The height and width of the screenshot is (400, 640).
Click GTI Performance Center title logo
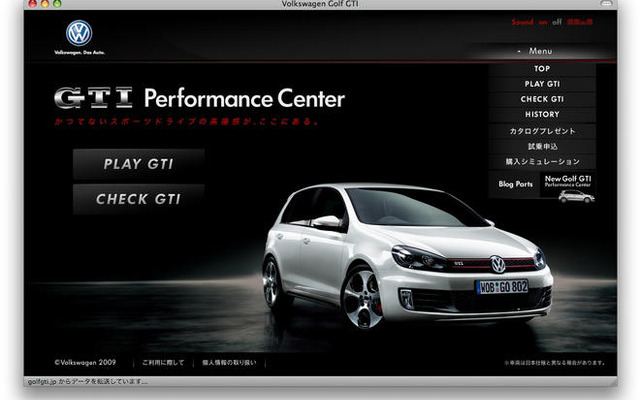click(x=200, y=98)
